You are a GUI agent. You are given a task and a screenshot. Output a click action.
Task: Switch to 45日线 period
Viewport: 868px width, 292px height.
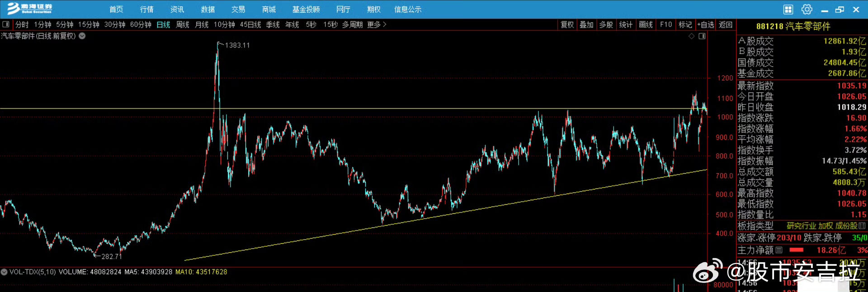pos(250,24)
